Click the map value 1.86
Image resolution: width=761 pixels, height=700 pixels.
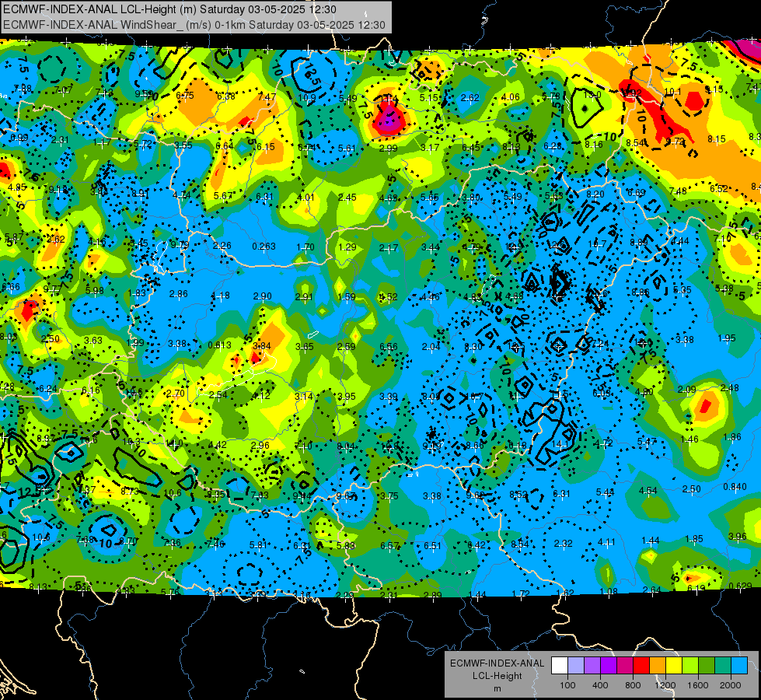pos(732,436)
